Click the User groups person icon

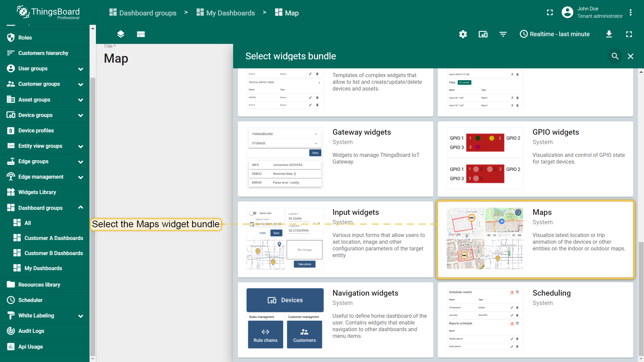(x=11, y=68)
